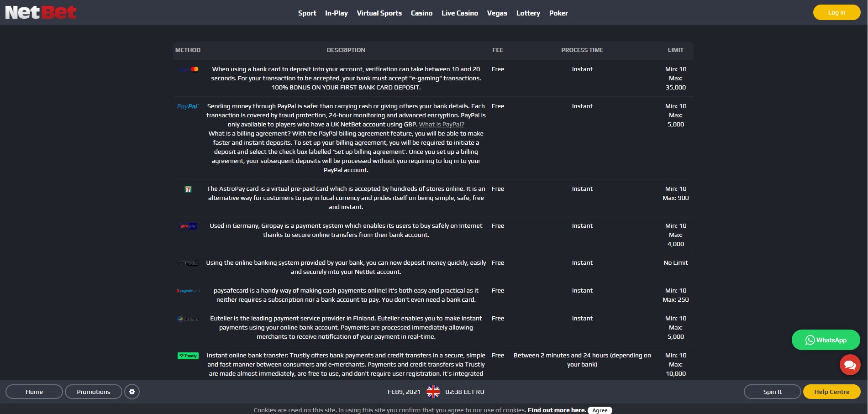Click the PayPal logo in the table
Image resolution: width=868 pixels, height=414 pixels.
coord(188,106)
